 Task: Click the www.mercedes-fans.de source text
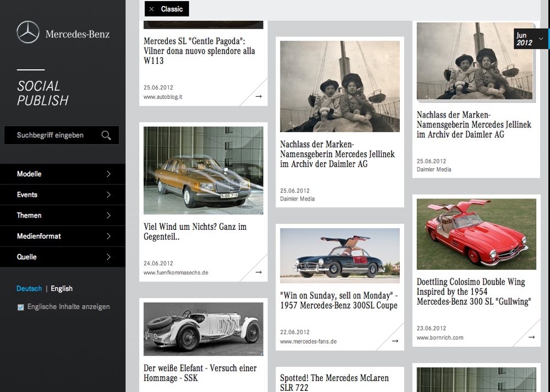pos(309,341)
